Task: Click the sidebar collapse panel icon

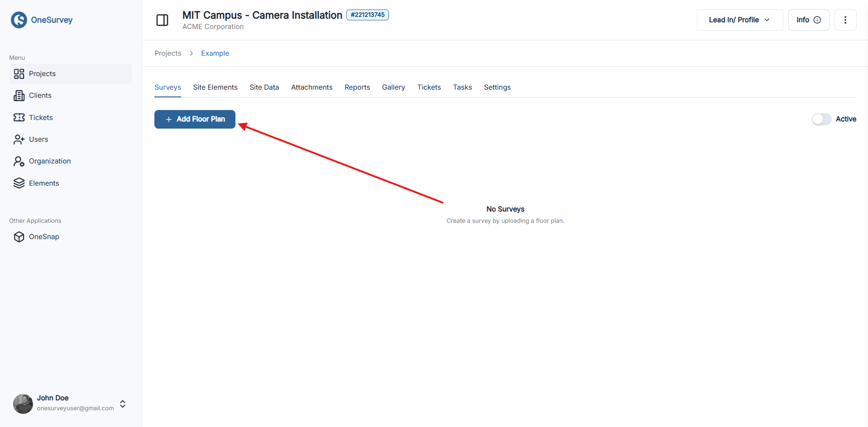Action: point(162,20)
